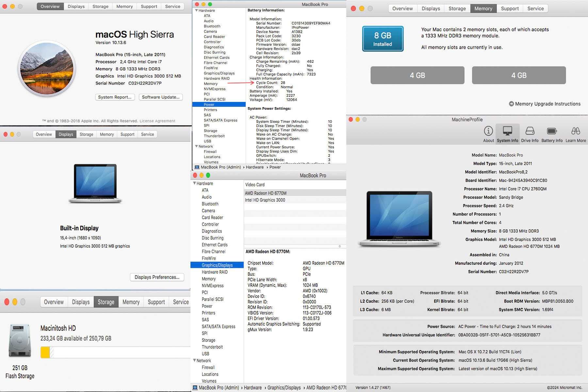Click Boot ROM Version MBP81.0050.B00

coord(558,301)
